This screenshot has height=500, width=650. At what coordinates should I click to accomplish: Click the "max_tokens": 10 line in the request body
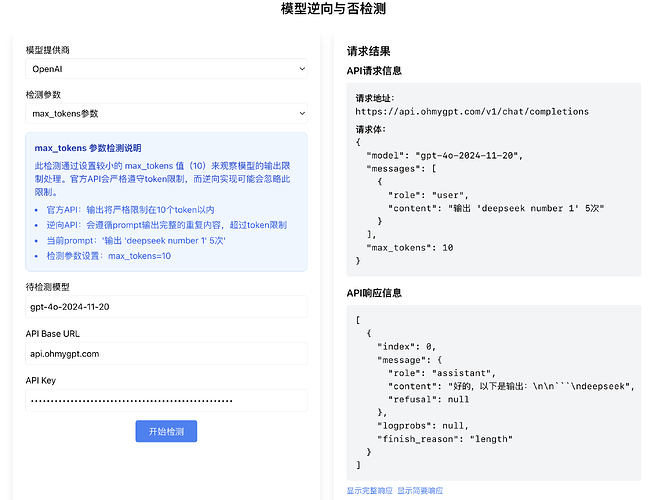tap(410, 248)
